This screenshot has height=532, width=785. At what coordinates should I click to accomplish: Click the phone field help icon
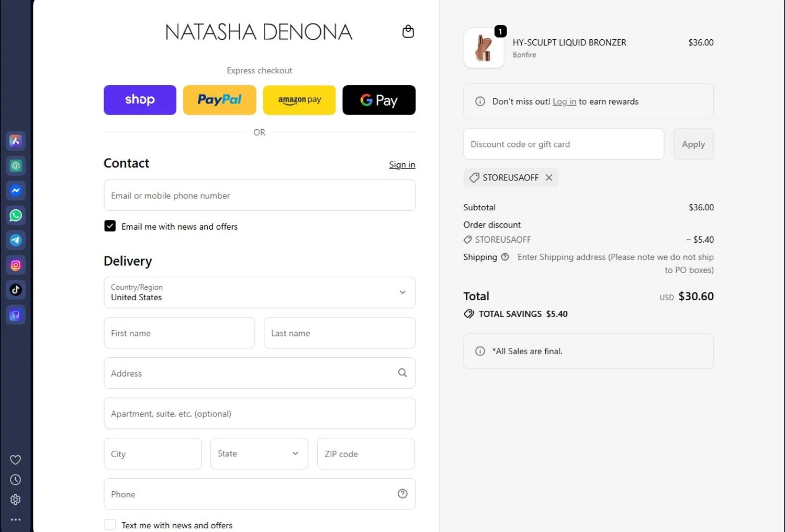click(x=402, y=494)
